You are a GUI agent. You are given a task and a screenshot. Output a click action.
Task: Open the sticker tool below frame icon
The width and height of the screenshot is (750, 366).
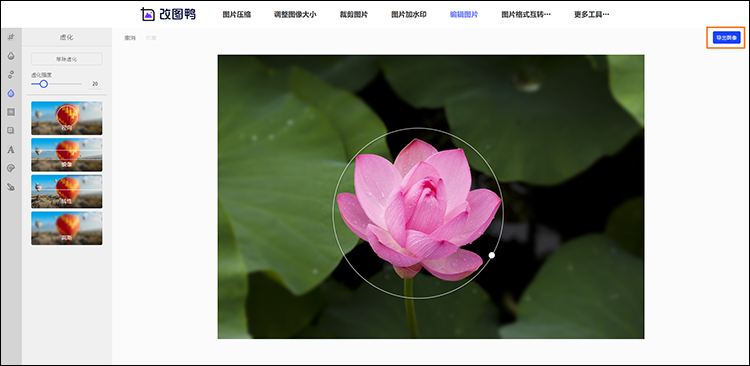click(x=11, y=131)
